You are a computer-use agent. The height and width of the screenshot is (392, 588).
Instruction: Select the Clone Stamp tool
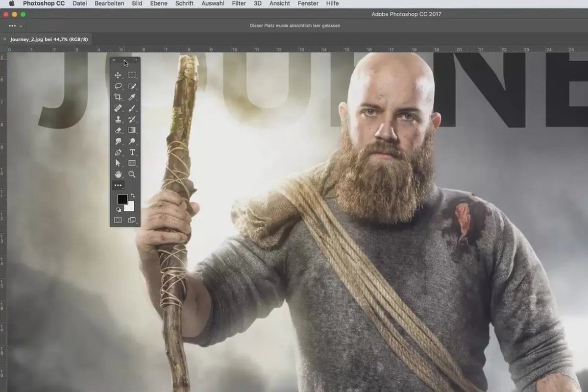tap(118, 119)
